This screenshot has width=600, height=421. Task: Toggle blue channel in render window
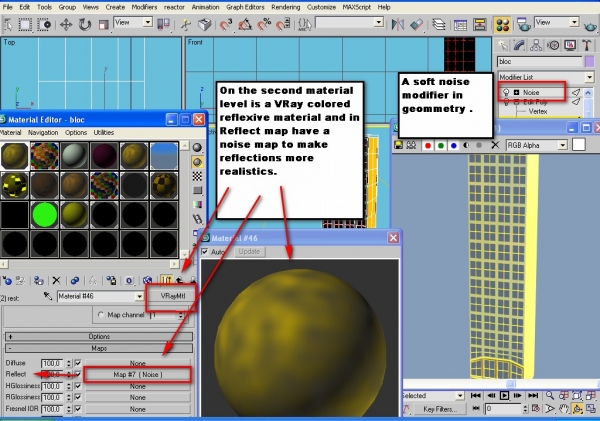pyautogui.click(x=454, y=145)
